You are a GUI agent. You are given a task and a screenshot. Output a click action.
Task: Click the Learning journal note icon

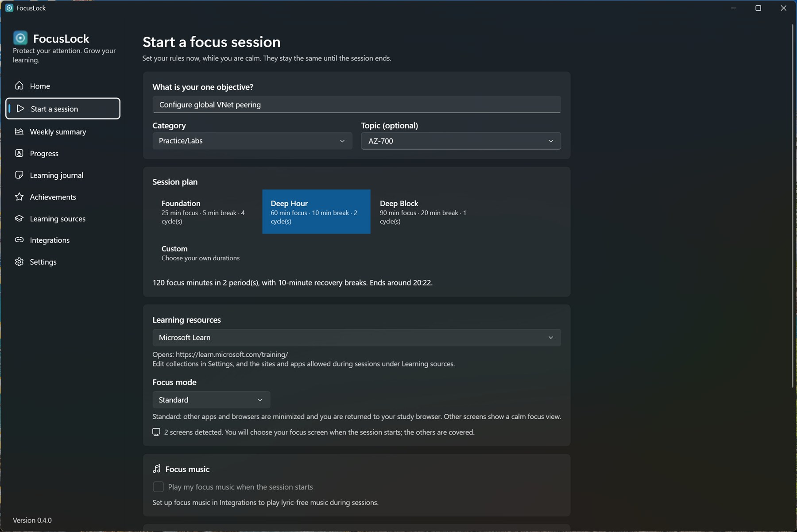coord(19,175)
